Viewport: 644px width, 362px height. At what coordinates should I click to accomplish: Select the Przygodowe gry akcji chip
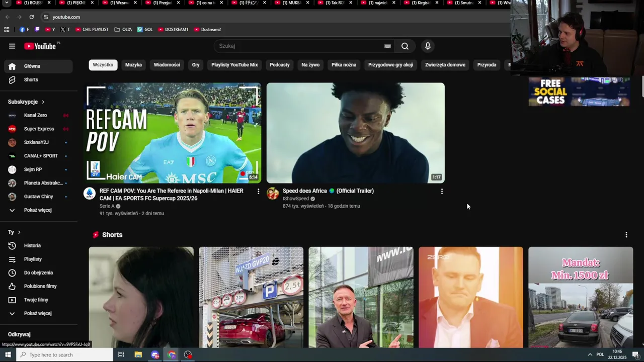click(390, 65)
